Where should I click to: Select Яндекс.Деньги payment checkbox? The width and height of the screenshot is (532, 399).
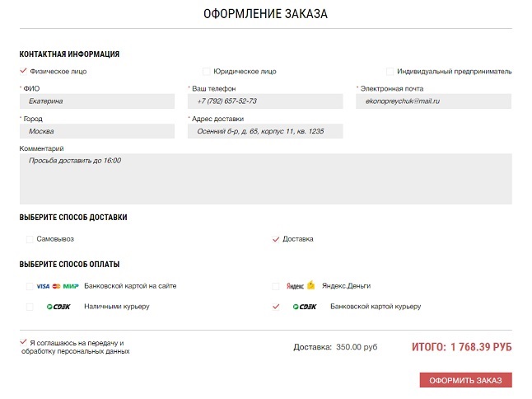coord(276,286)
